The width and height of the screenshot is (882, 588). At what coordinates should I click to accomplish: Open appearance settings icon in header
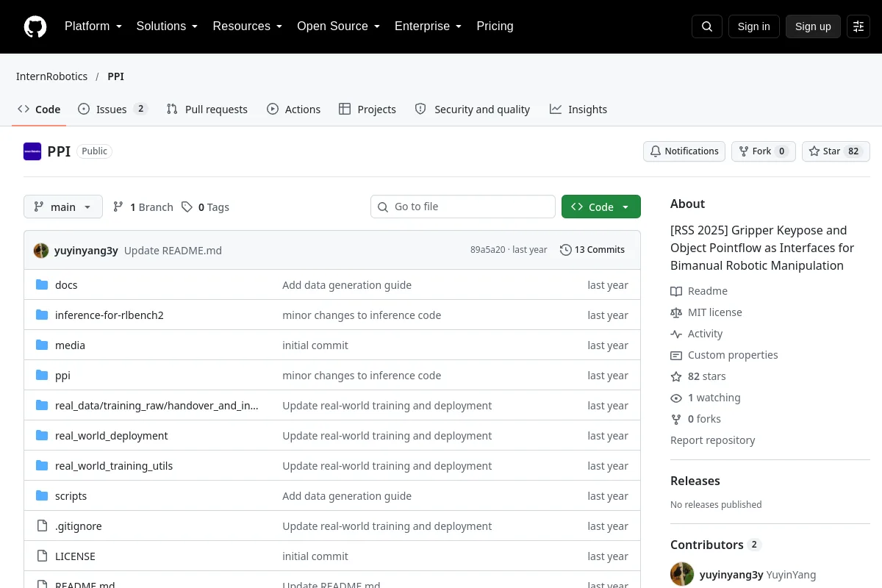pos(858,26)
